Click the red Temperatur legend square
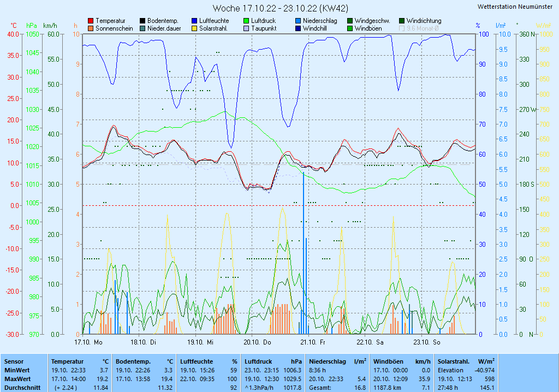Viewport: 559px width, 392px height. tap(91, 21)
